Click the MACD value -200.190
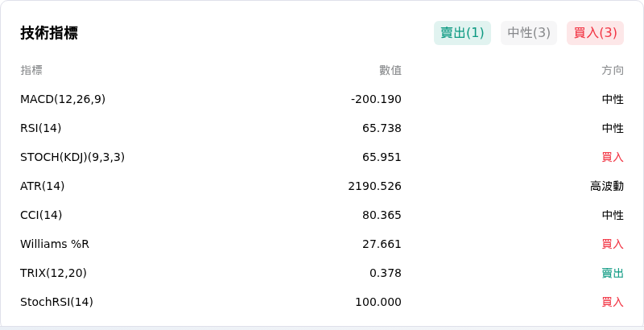Image resolution: width=644 pixels, height=330 pixels. pyautogui.click(x=376, y=99)
